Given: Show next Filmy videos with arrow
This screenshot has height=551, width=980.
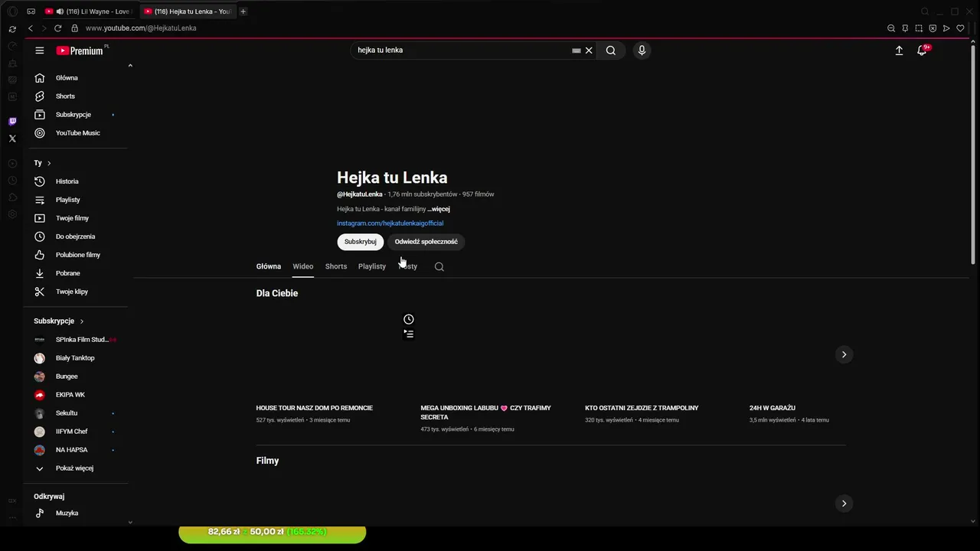Looking at the screenshot, I should [x=844, y=504].
